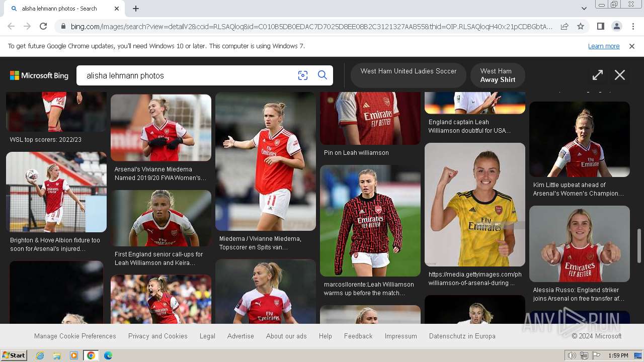Open Manage Cookie Preferences
Image resolution: width=644 pixels, height=362 pixels.
tap(75, 336)
